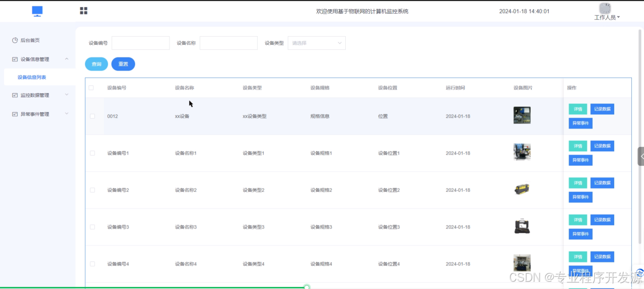Focus the 设备编号 search input
Viewport: 644px width, 289px height.
[x=140, y=43]
